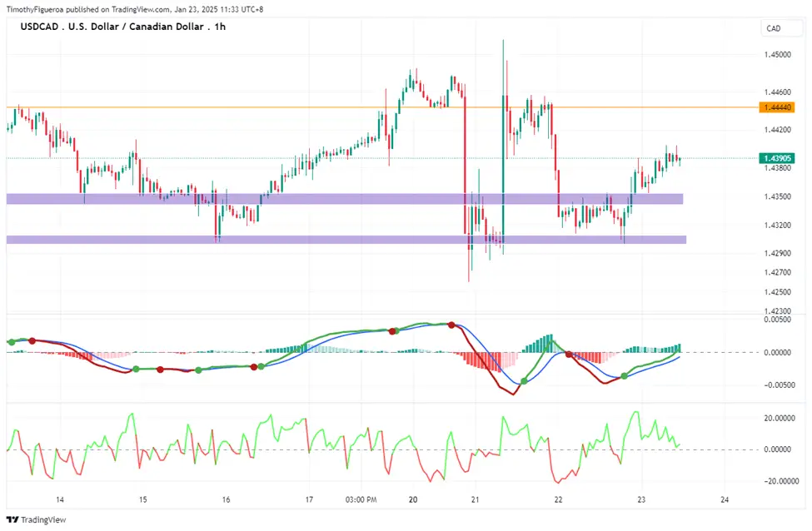The width and height of the screenshot is (812, 531).
Task: Click the 15 date label on time axis
Action: (x=143, y=499)
